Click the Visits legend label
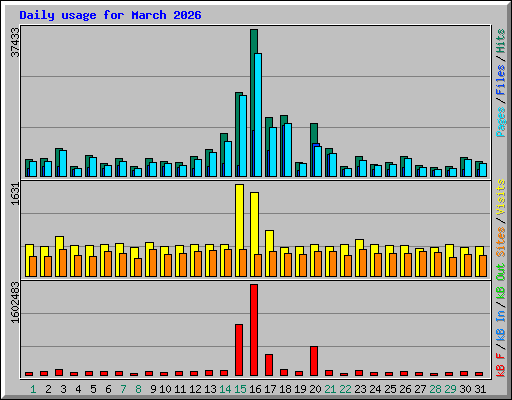The image size is (512, 400). click(x=501, y=197)
